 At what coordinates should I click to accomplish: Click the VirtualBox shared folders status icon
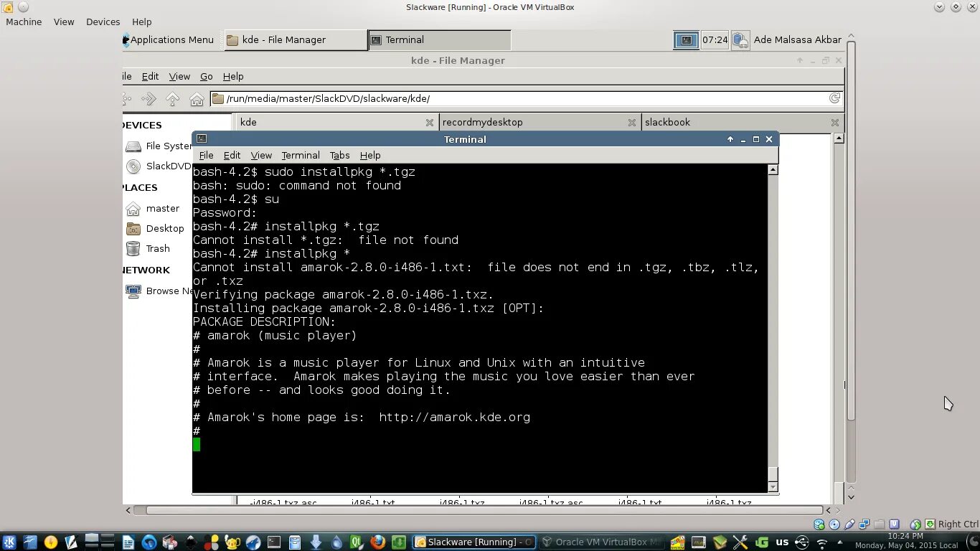880,524
